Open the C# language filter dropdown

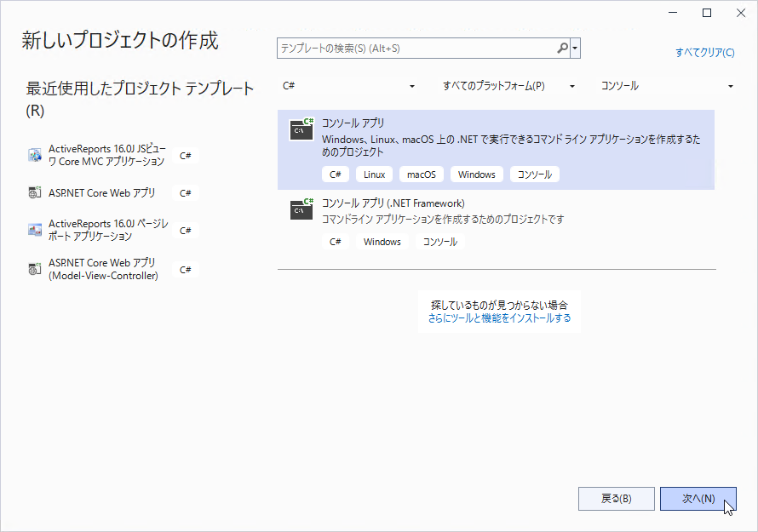pyautogui.click(x=349, y=86)
